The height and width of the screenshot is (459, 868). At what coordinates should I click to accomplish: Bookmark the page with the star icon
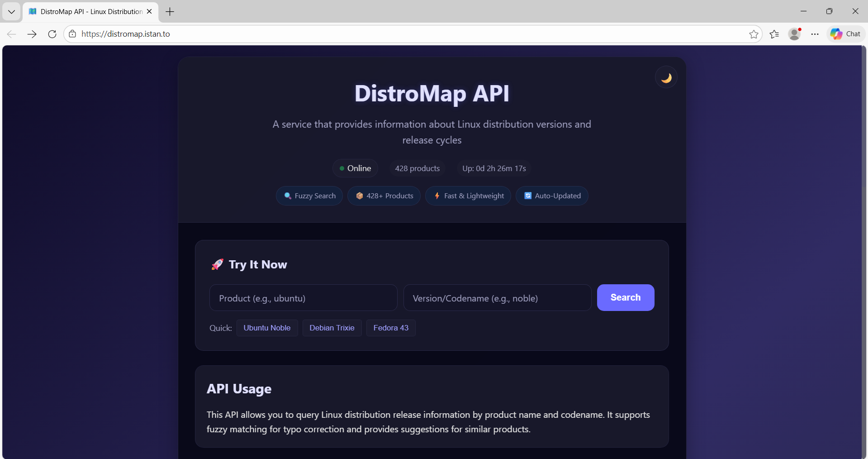pos(754,34)
